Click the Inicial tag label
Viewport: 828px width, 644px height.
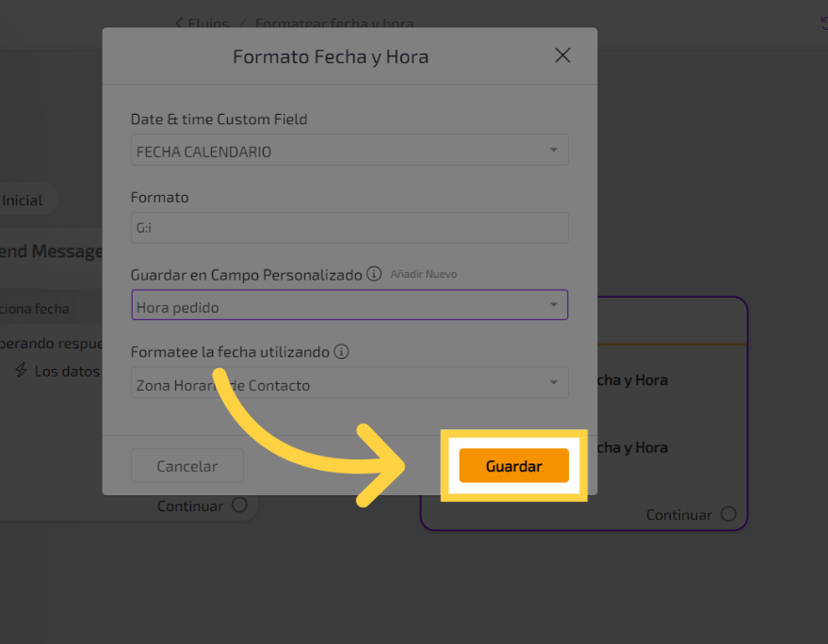(24, 201)
